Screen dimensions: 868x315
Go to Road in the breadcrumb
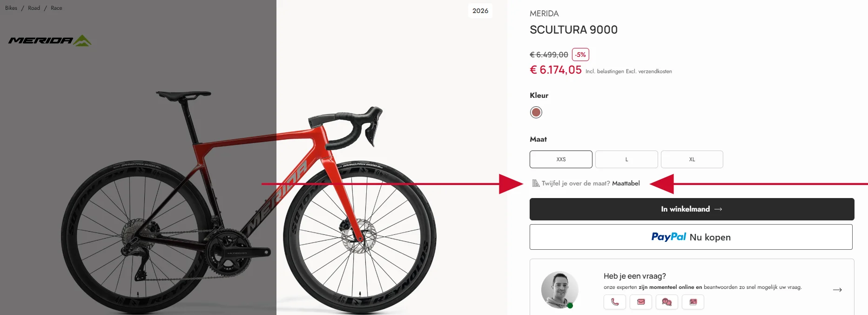pyautogui.click(x=34, y=8)
